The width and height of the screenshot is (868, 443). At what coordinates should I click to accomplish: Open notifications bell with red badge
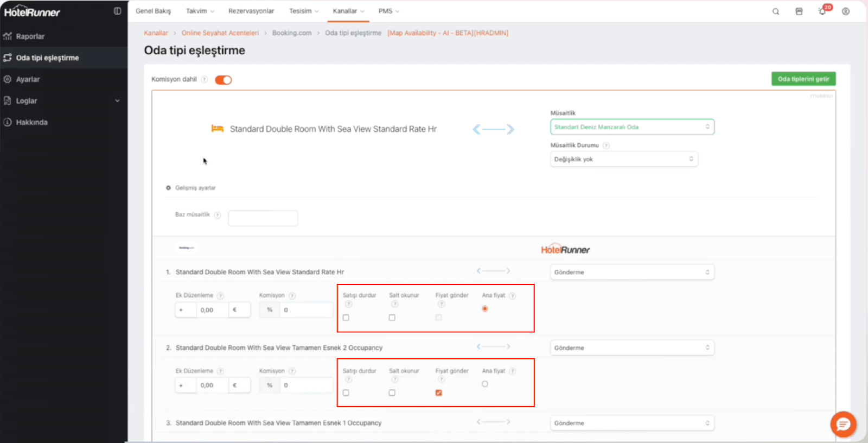pos(822,11)
